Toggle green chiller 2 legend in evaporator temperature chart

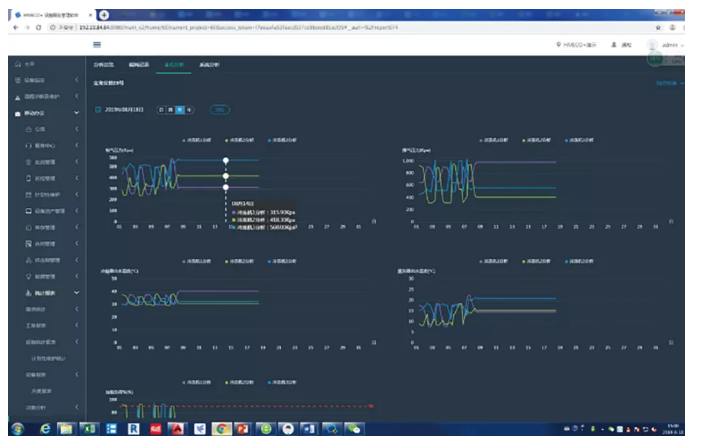[536, 261]
